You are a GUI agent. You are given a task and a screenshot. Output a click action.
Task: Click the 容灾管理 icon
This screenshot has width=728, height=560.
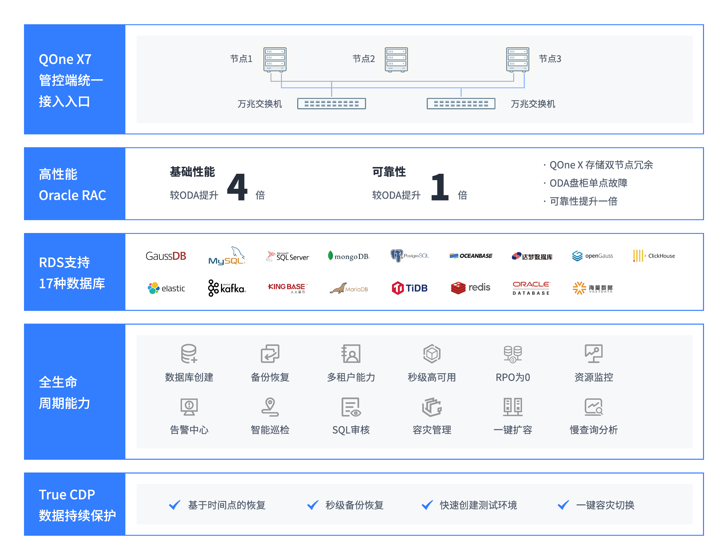(x=432, y=407)
